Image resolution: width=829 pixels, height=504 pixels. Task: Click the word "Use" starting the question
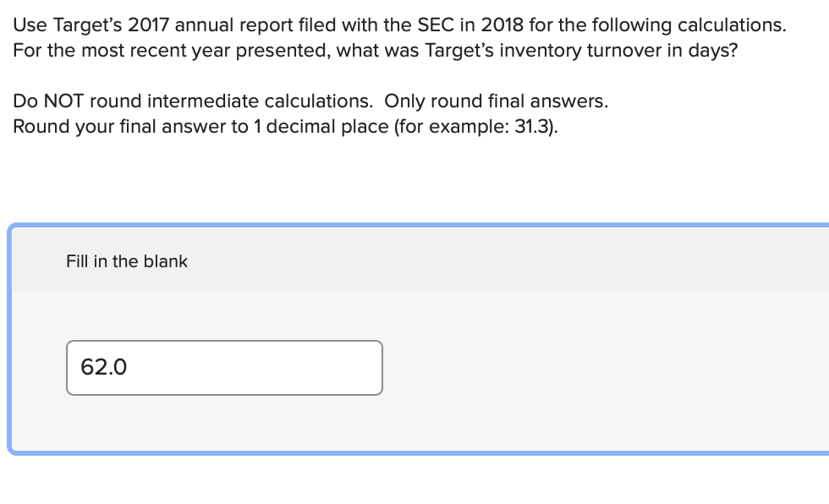30,25
